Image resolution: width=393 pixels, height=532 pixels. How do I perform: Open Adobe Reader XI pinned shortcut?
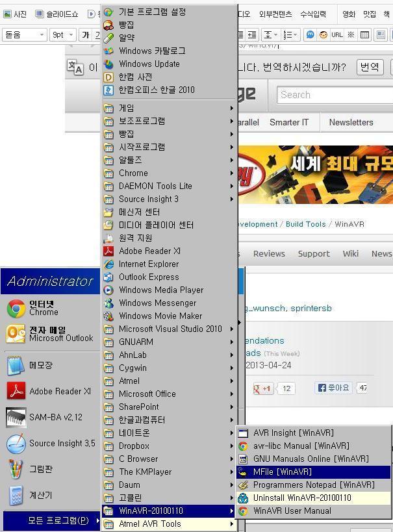51,391
